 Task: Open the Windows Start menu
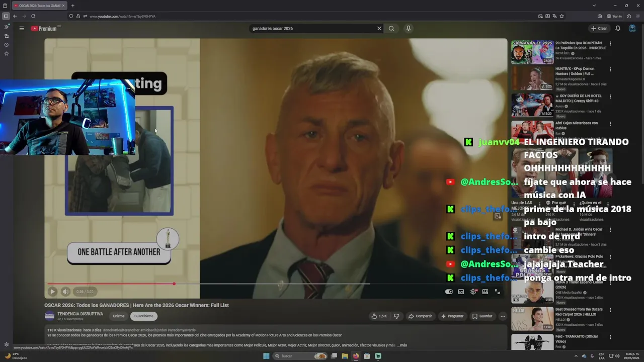pyautogui.click(x=266, y=356)
